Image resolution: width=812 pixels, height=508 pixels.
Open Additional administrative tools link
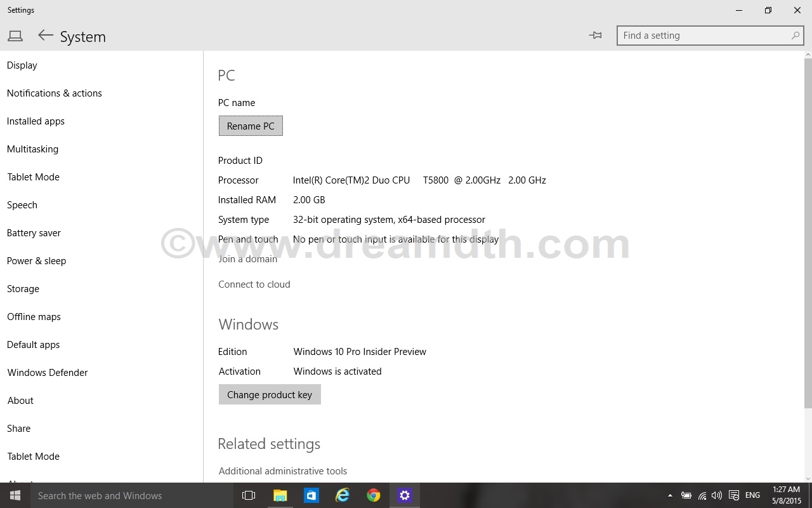pyautogui.click(x=283, y=471)
